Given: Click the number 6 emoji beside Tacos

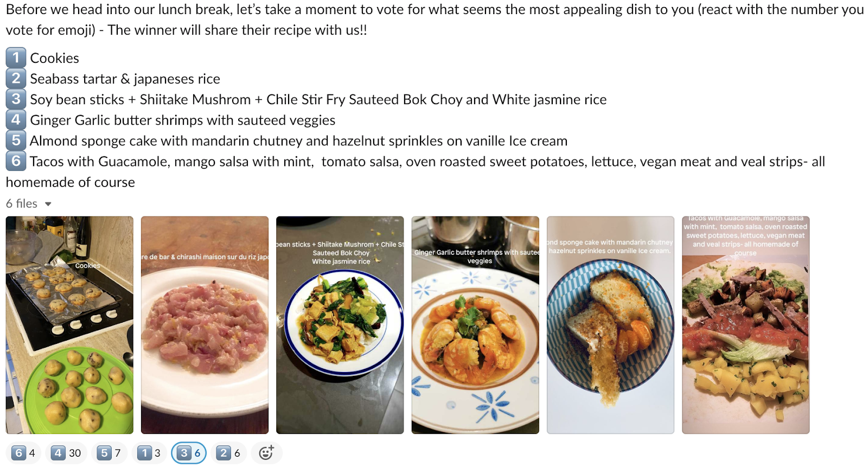Looking at the screenshot, I should (x=16, y=161).
